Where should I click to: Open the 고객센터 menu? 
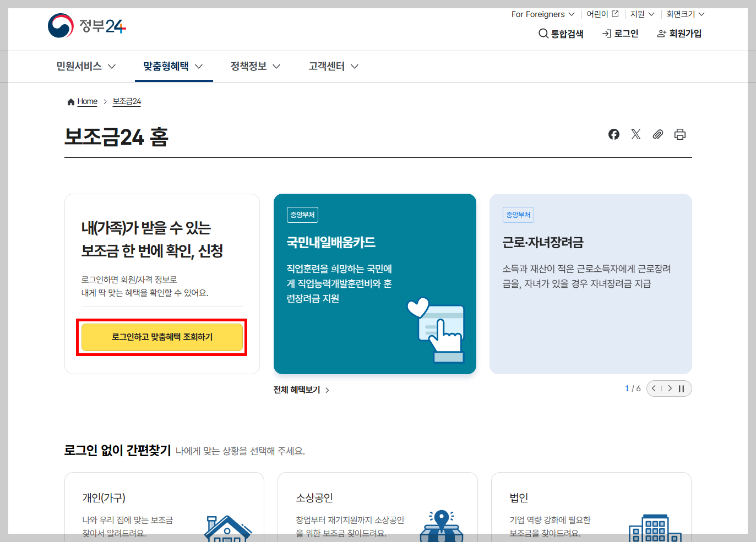[x=334, y=66]
